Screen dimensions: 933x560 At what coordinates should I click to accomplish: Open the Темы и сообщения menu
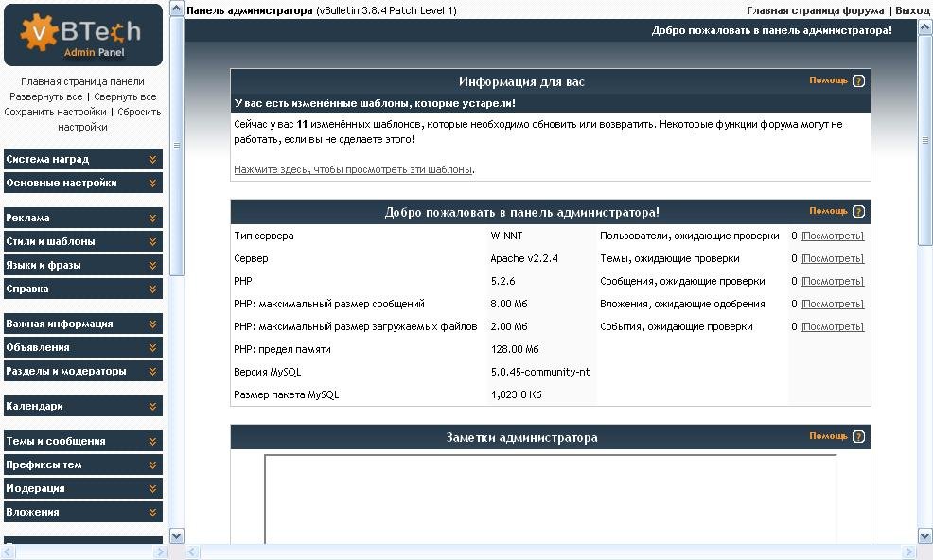pyautogui.click(x=82, y=441)
